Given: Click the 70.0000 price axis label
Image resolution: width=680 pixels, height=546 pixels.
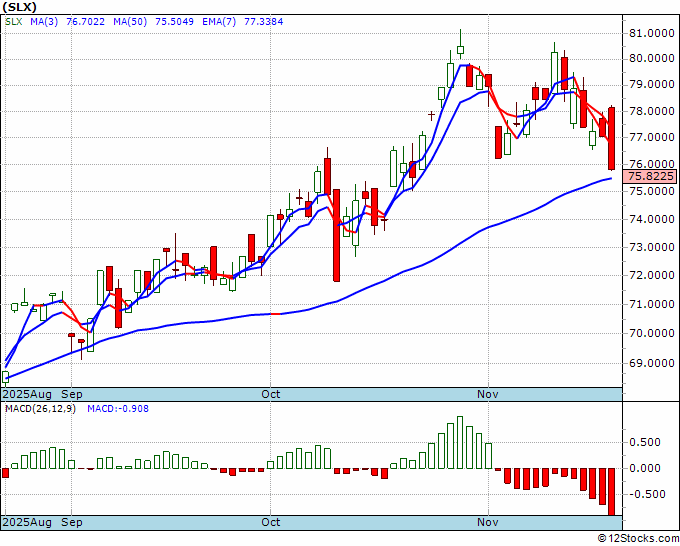Looking at the screenshot, I should point(651,333).
